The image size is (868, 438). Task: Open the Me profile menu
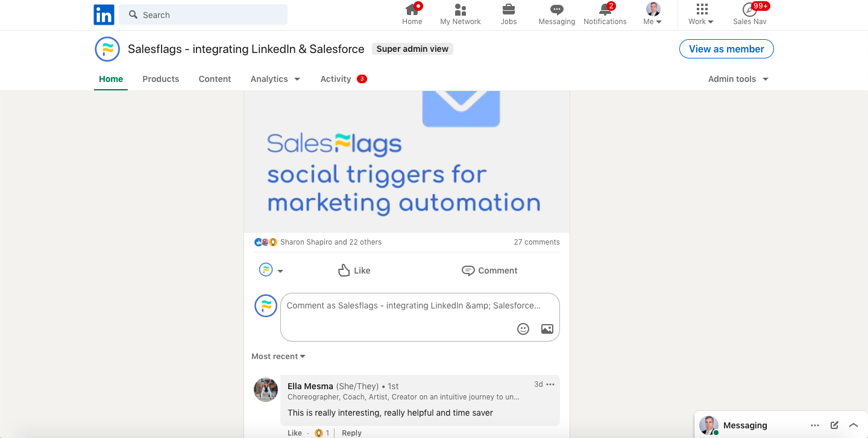653,14
